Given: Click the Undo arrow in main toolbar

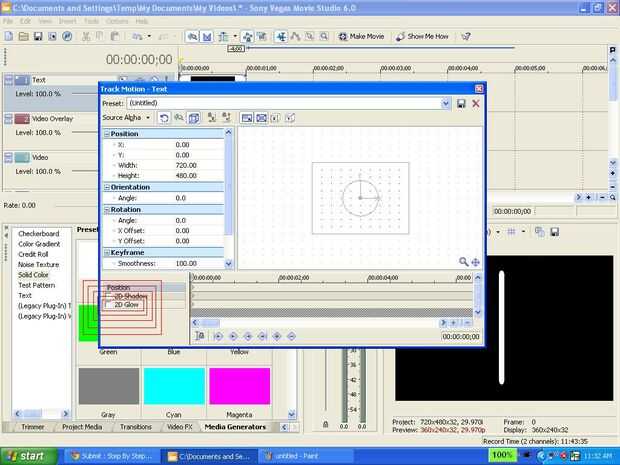Looking at the screenshot, I should click(x=137, y=36).
